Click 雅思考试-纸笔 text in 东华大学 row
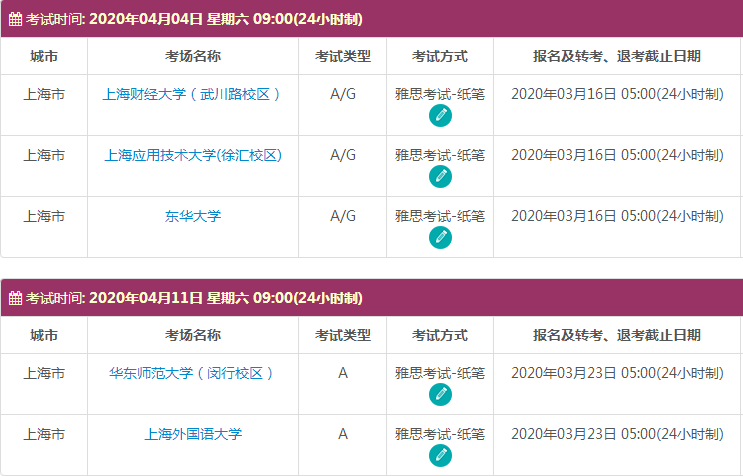Image resolution: width=743 pixels, height=476 pixels. tap(440, 216)
